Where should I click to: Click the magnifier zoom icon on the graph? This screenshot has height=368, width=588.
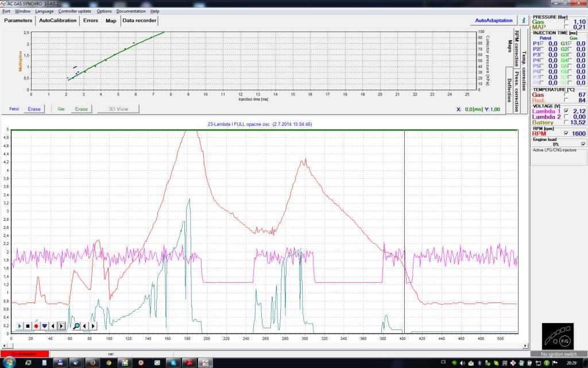[x=76, y=325]
